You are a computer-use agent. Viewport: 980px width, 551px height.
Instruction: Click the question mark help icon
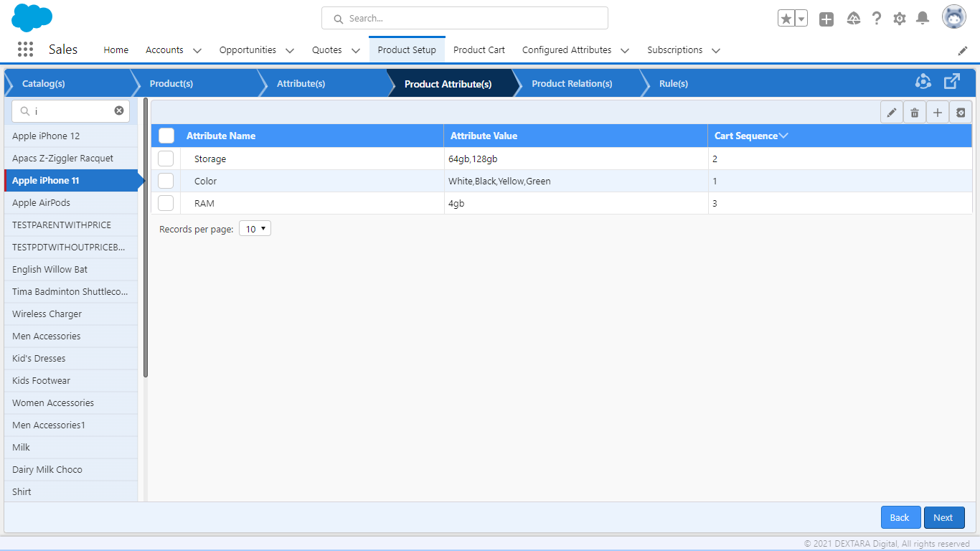(877, 19)
